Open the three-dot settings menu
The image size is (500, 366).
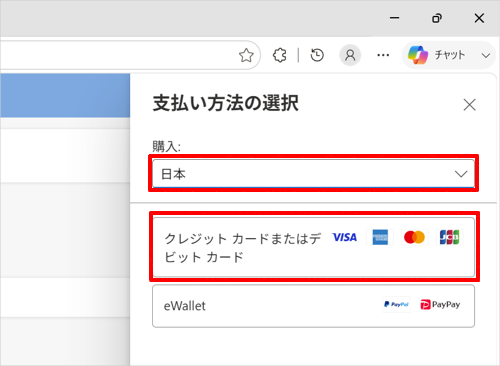point(383,55)
